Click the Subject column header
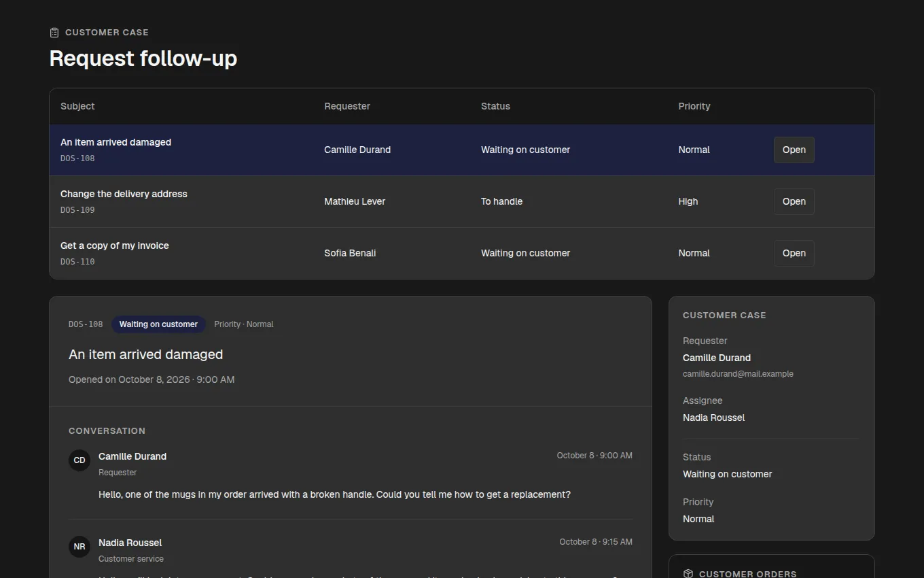Viewport: 924px width, 578px height. click(x=77, y=106)
